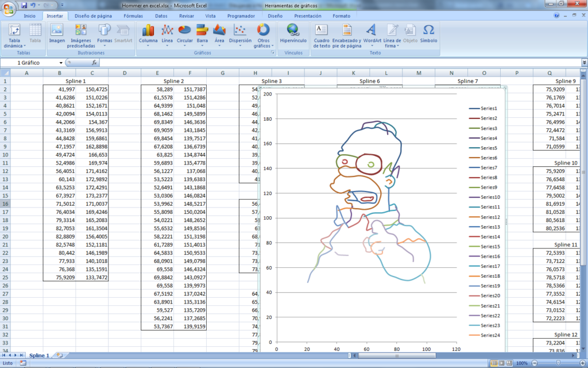Open the chart Formato tab
588x368 pixels.
tap(341, 16)
